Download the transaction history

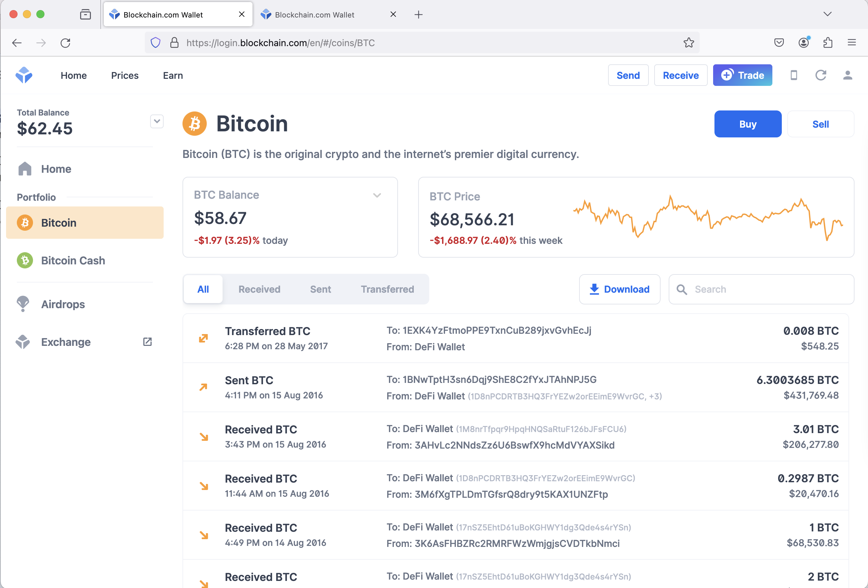click(619, 289)
